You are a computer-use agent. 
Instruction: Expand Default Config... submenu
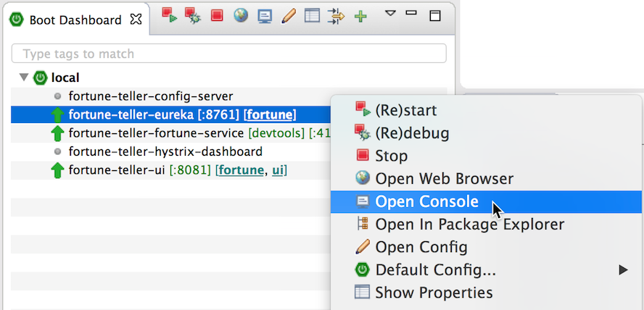click(x=487, y=270)
